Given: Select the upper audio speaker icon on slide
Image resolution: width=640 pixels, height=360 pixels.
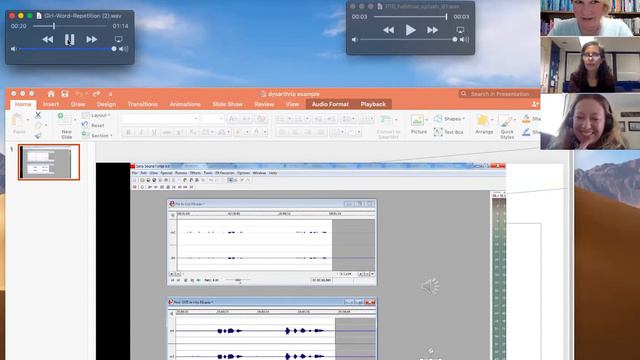Looking at the screenshot, I should [x=430, y=287].
